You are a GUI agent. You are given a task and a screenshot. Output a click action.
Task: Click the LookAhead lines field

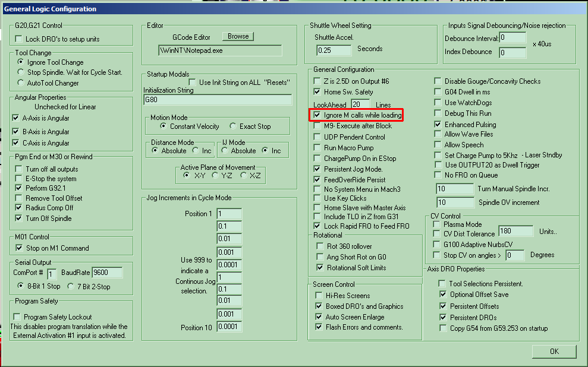tap(359, 105)
